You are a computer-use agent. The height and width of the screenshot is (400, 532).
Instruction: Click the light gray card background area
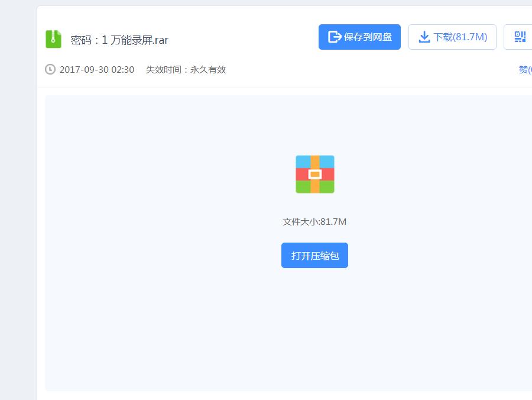click(x=148, y=325)
